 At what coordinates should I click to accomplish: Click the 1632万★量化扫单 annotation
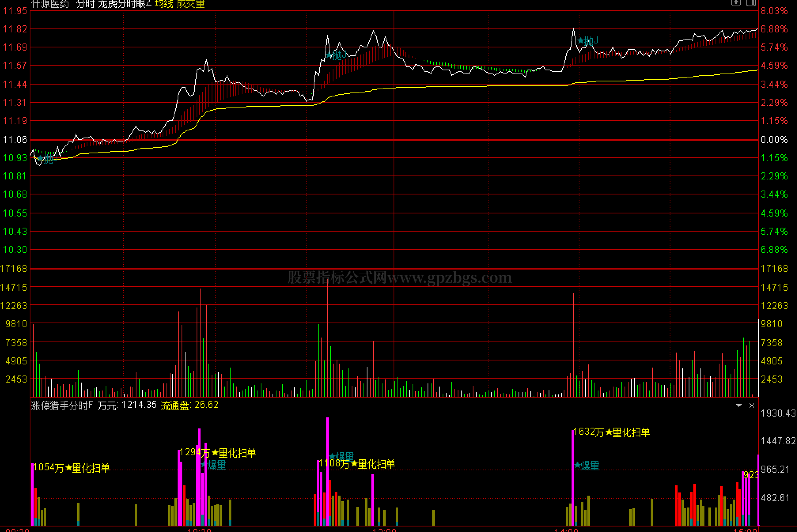611,432
